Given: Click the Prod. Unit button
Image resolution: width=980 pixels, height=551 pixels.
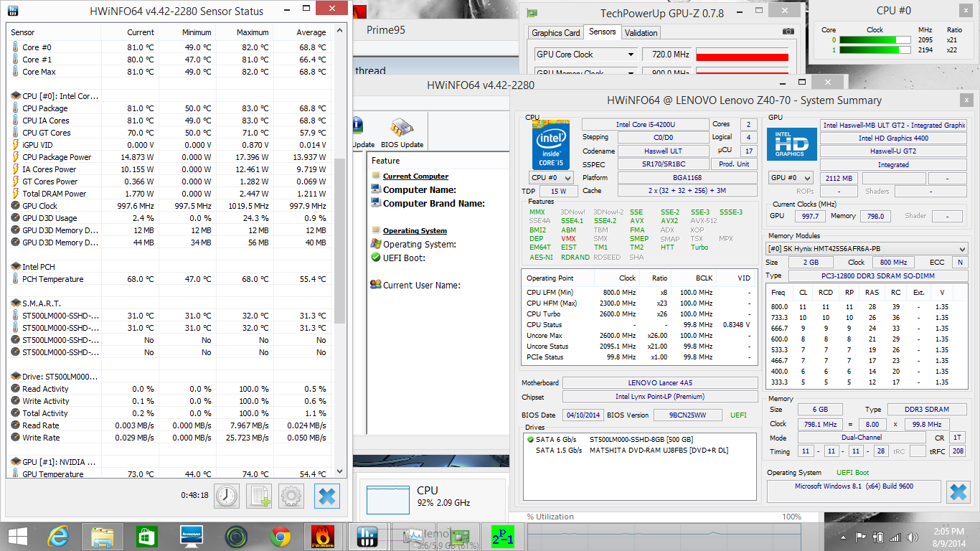Looking at the screenshot, I should click(x=734, y=164).
